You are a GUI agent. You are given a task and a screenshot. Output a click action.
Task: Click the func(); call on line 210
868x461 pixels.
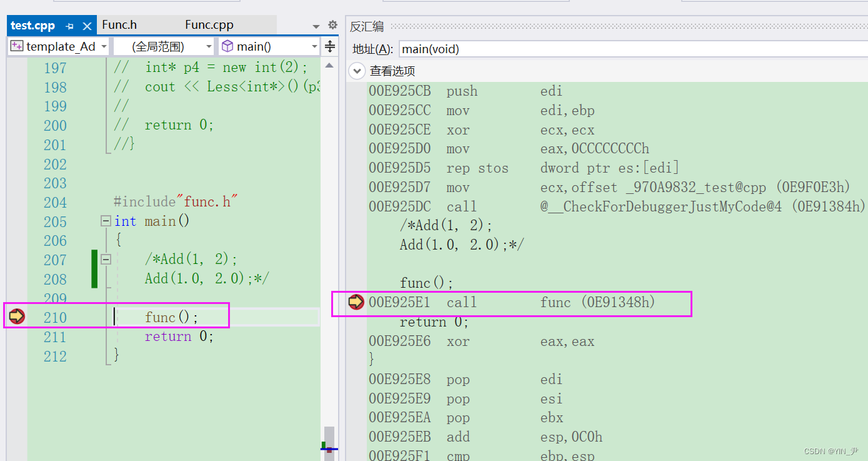[171, 317]
